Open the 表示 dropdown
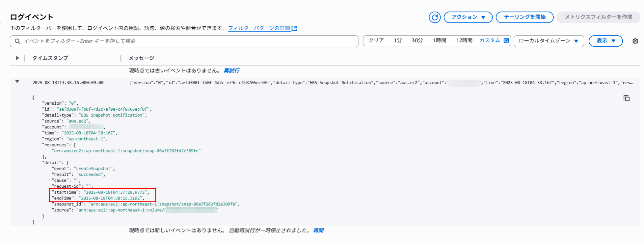Image resolution: width=644 pixels, height=243 pixels. click(605, 41)
